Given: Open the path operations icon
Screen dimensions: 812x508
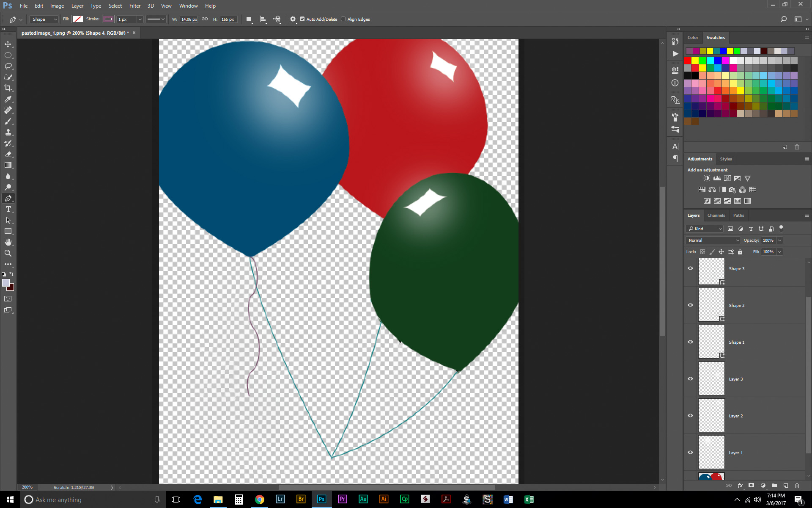Looking at the screenshot, I should coord(249,19).
